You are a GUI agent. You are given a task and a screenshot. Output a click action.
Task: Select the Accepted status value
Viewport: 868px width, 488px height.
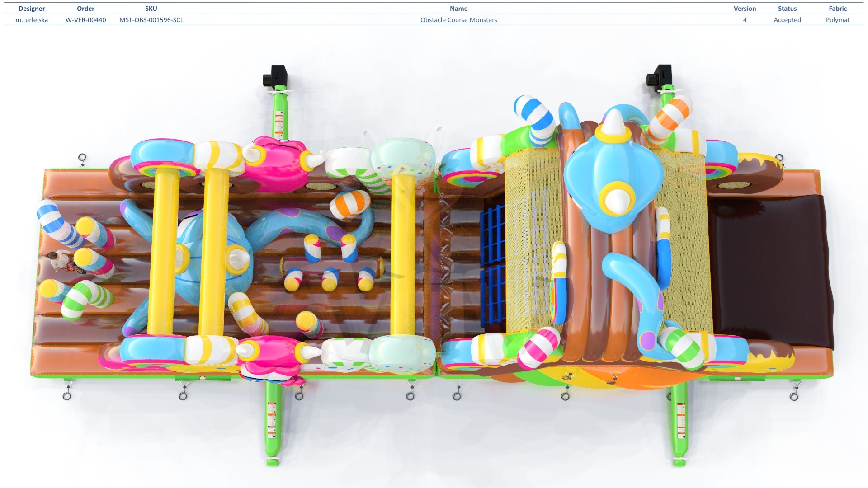[787, 20]
